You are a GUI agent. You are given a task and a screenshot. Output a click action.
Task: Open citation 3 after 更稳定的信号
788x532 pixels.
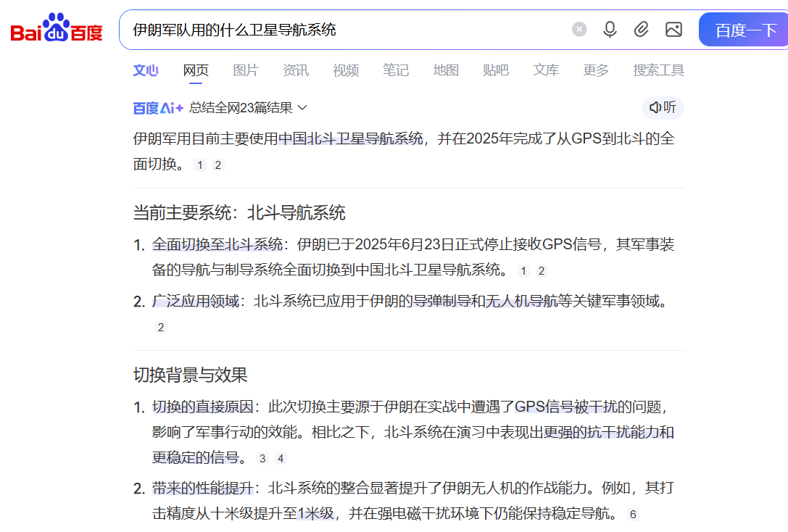click(262, 458)
